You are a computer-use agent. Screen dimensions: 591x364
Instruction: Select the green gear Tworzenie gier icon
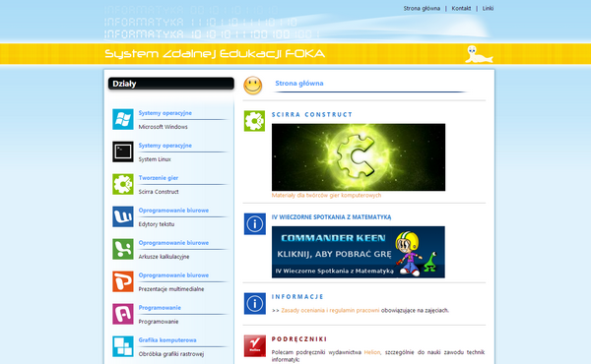click(x=123, y=184)
